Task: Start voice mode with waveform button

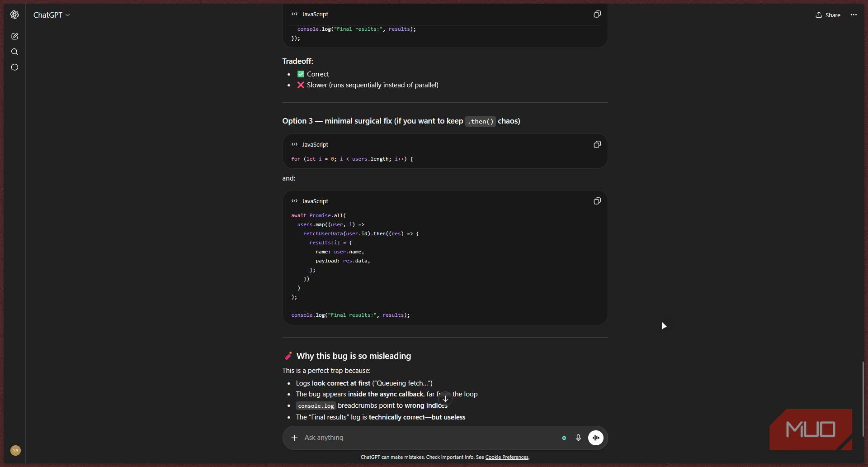Action: pos(595,438)
